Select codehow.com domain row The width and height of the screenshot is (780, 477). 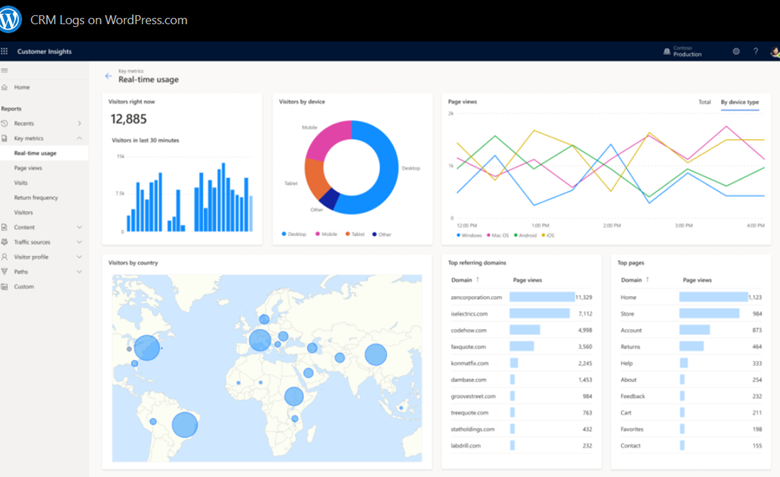(521, 330)
